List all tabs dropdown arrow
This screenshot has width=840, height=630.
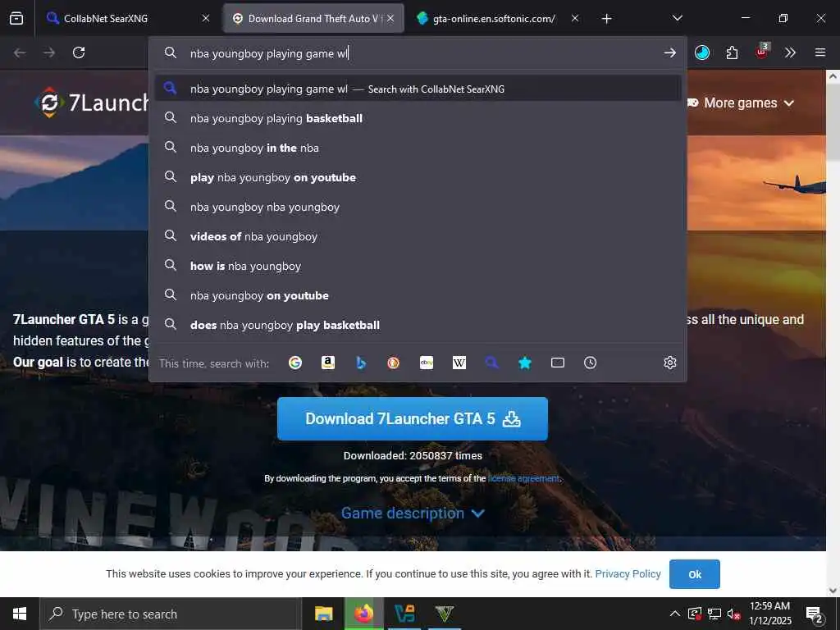(x=677, y=18)
